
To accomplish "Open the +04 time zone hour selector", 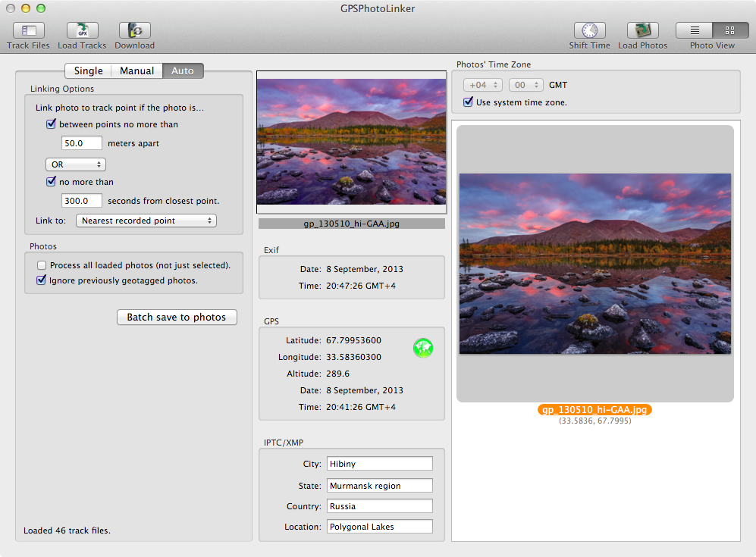I will [482, 85].
